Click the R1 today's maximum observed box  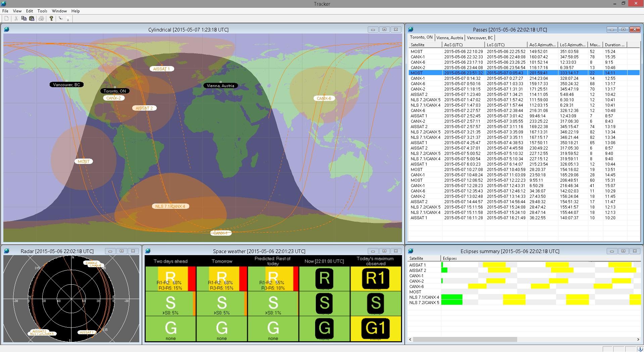click(x=376, y=279)
